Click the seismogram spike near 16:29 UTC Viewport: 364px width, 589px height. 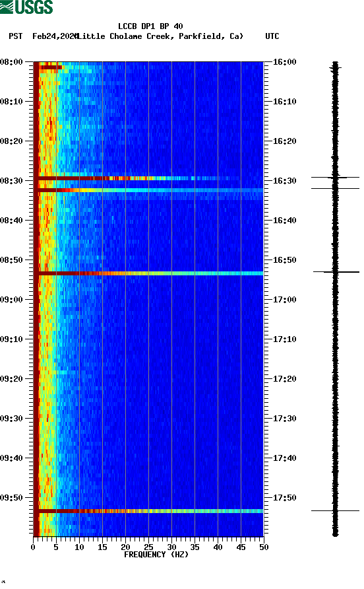(x=335, y=177)
